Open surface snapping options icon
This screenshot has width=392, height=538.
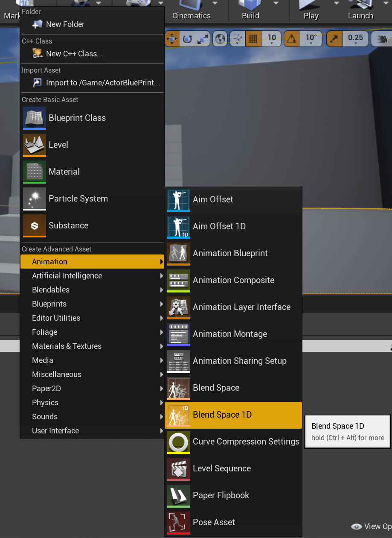237,39
